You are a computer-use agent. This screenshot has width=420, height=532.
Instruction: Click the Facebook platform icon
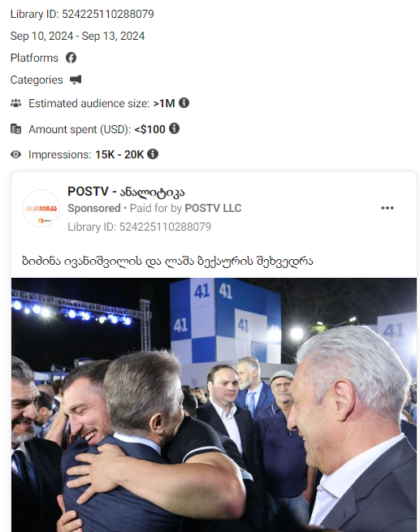pos(71,58)
